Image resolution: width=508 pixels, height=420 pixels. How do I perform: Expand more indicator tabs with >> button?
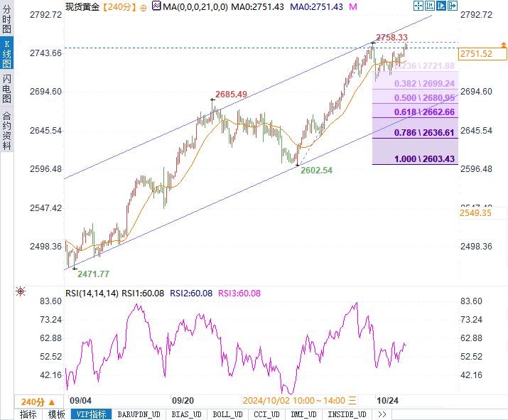pyautogui.click(x=382, y=414)
